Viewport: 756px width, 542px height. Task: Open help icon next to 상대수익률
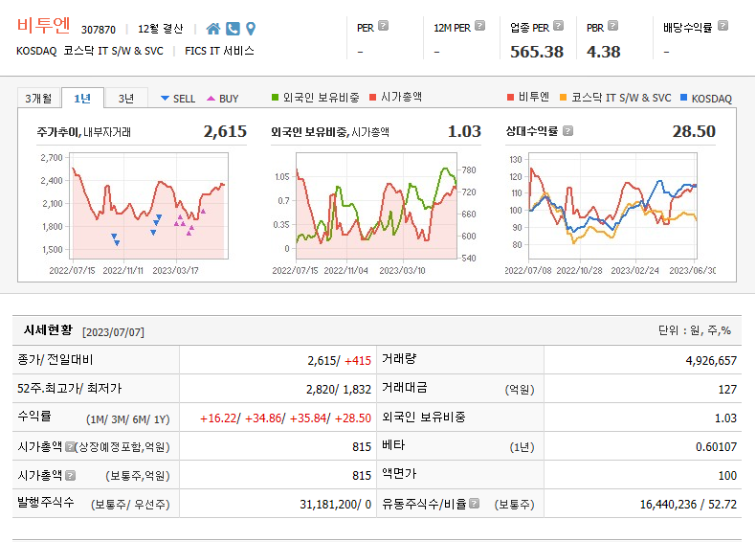568,131
